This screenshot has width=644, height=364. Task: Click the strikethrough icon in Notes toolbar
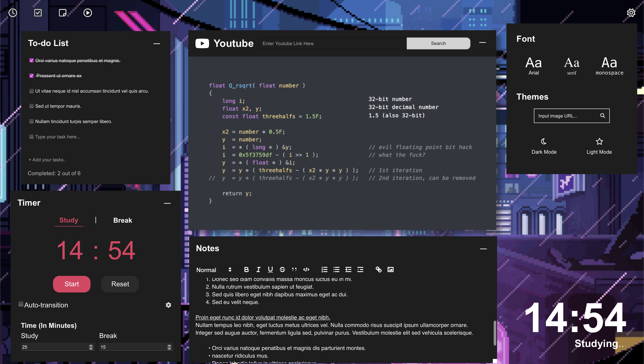pyautogui.click(x=282, y=269)
